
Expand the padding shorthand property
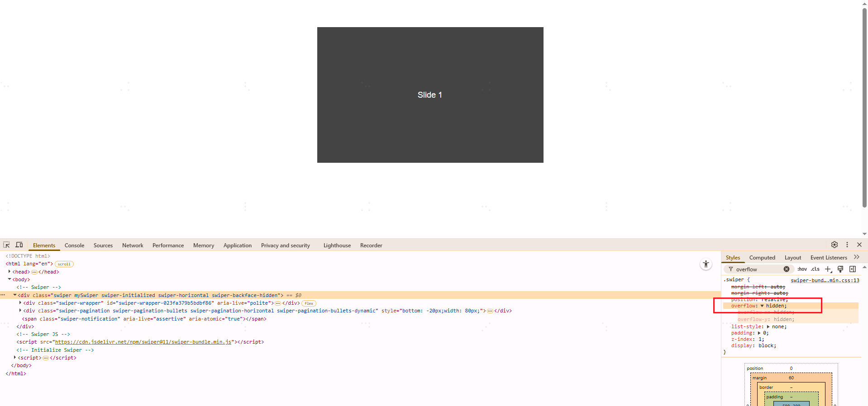pyautogui.click(x=759, y=333)
